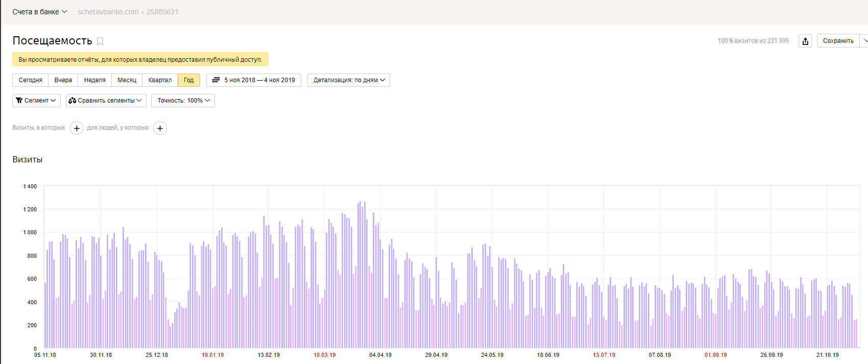
Task: Add condition after для людей, у которых
Action: coord(160,128)
